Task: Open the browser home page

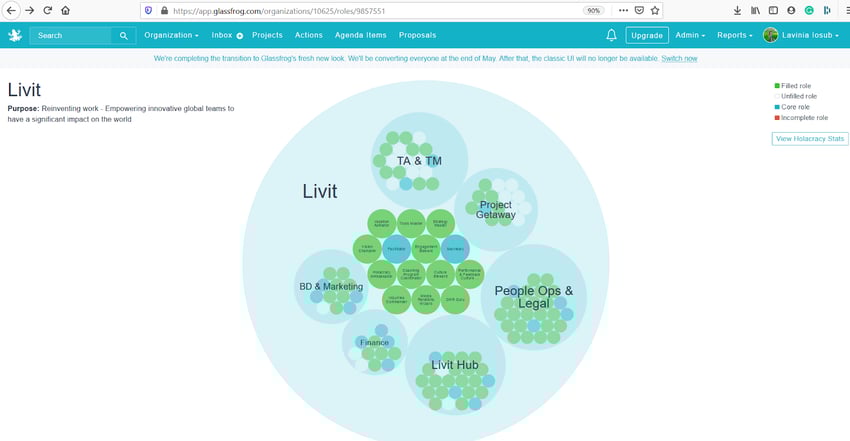Action: pyautogui.click(x=66, y=10)
